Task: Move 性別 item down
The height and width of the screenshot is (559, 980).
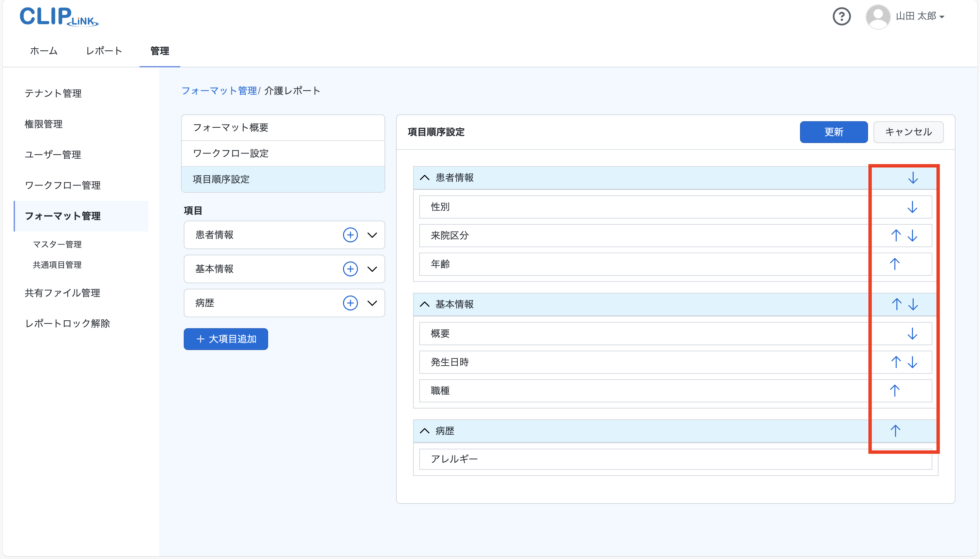Action: tap(912, 207)
